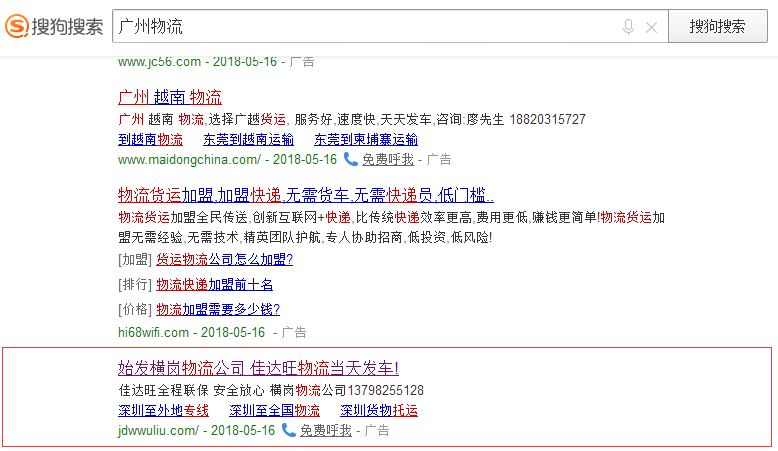Viewport: 778px width, 451px height.
Task: Click the jdwwuliu.com/ URL text
Action: point(158,430)
